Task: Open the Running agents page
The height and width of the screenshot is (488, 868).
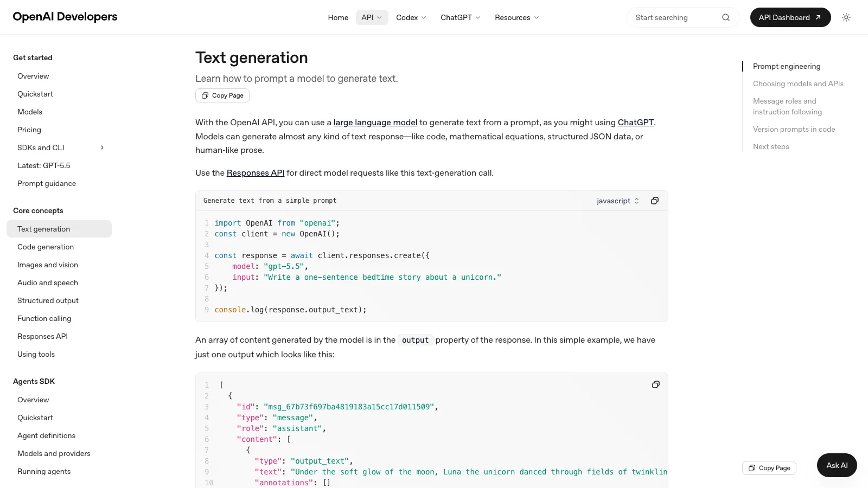Action: (44, 471)
